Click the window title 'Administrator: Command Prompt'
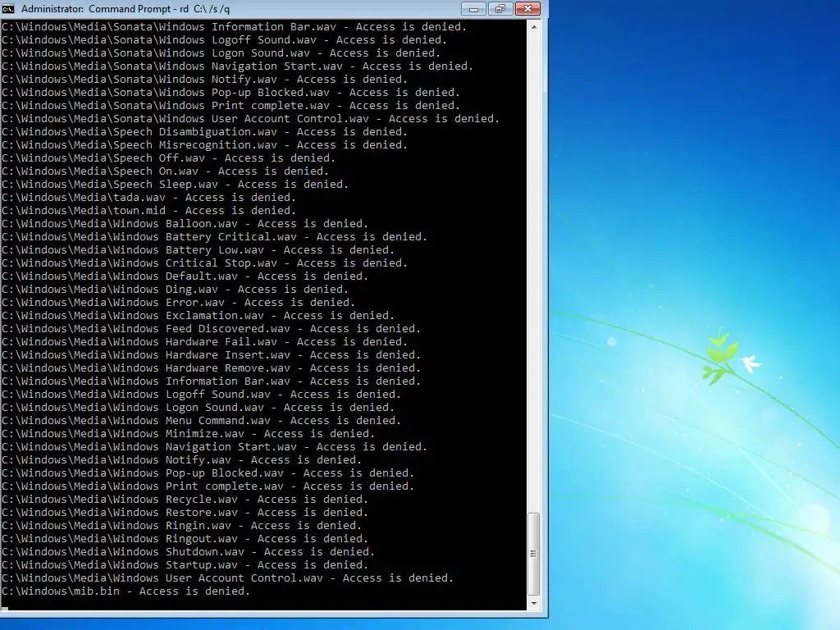Screen dimensions: 840x630 [96, 8]
